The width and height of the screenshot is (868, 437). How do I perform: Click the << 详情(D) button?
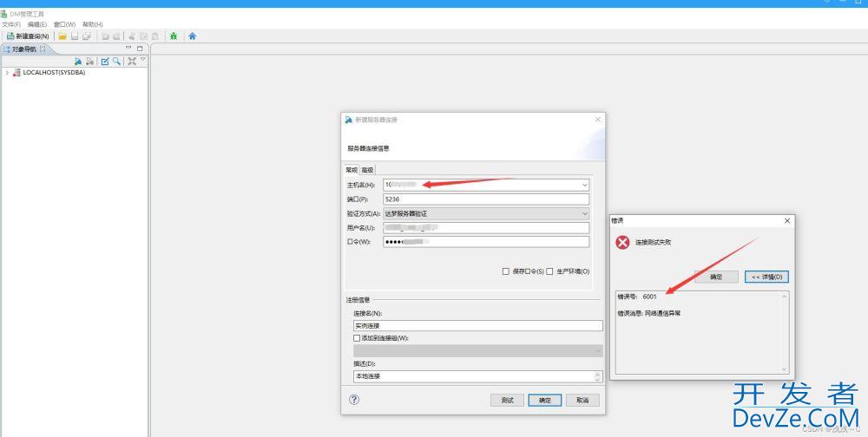point(766,277)
